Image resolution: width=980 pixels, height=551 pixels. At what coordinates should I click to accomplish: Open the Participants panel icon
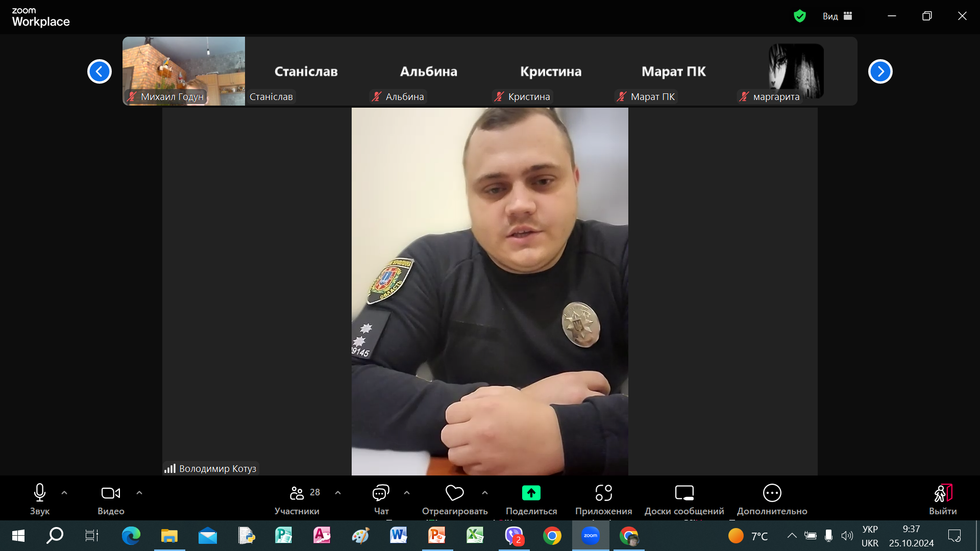coord(297,493)
